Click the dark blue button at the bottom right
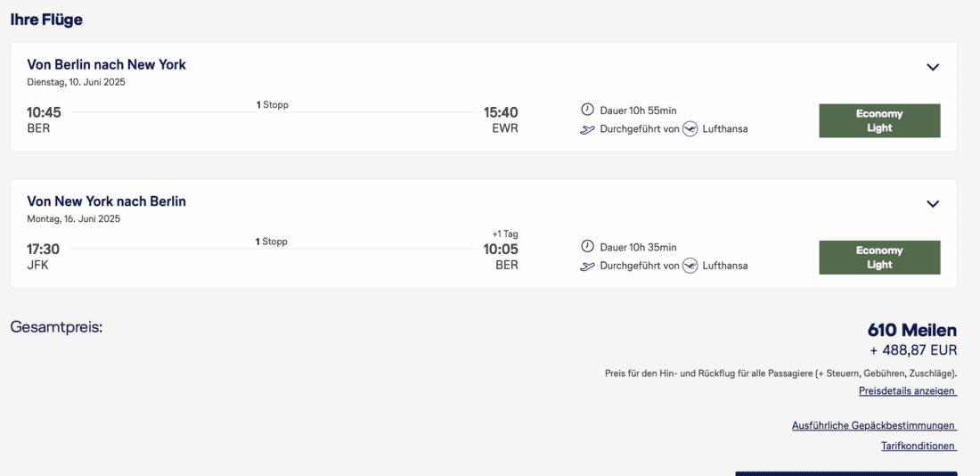Image resolution: width=980 pixels, height=476 pixels. pos(845,473)
